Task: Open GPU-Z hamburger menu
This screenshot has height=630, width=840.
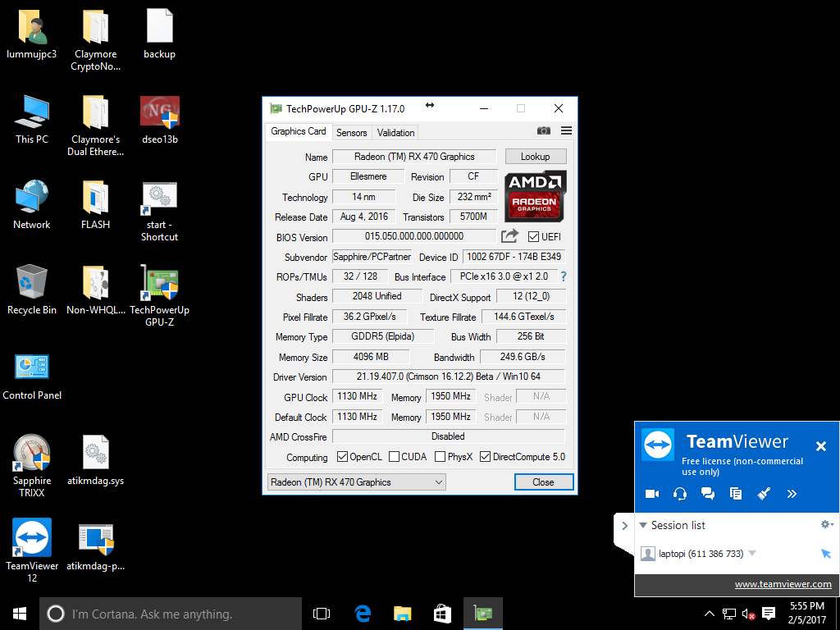Action: coord(566,130)
